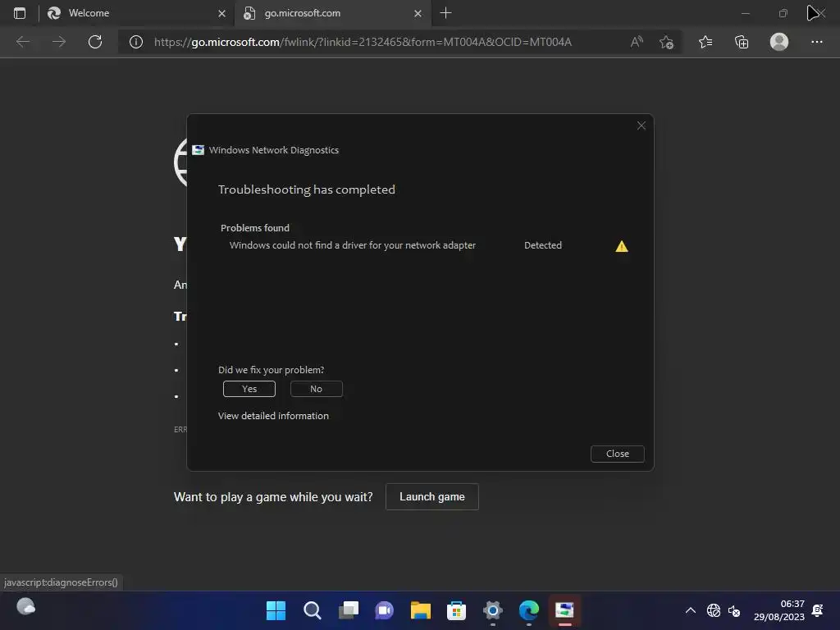Refresh the current page
The height and width of the screenshot is (630, 840).
(95, 42)
